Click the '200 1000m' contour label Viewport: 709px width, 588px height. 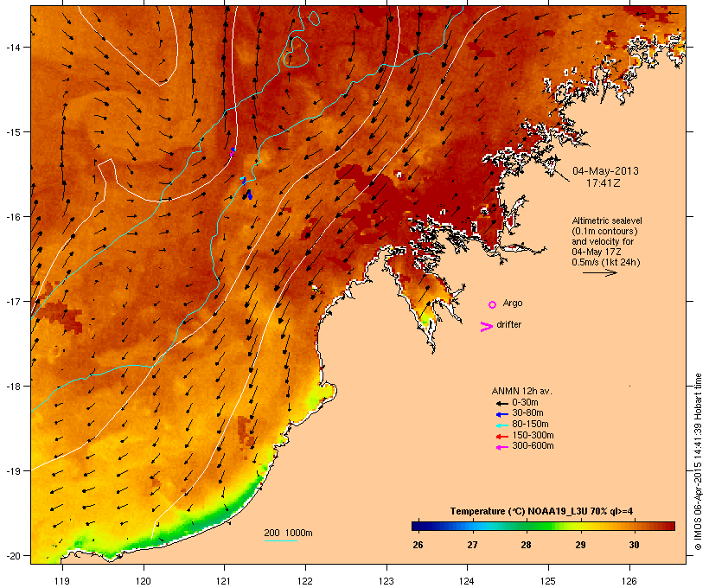click(x=288, y=533)
